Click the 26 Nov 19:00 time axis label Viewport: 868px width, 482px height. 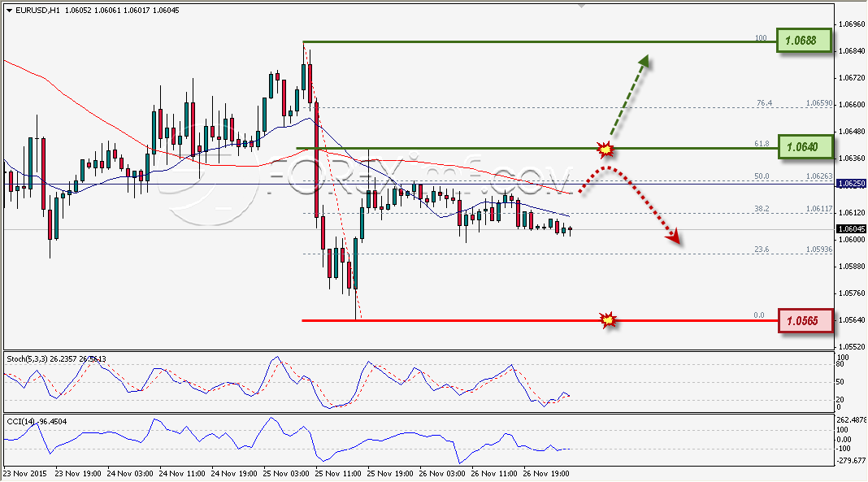click(x=546, y=474)
